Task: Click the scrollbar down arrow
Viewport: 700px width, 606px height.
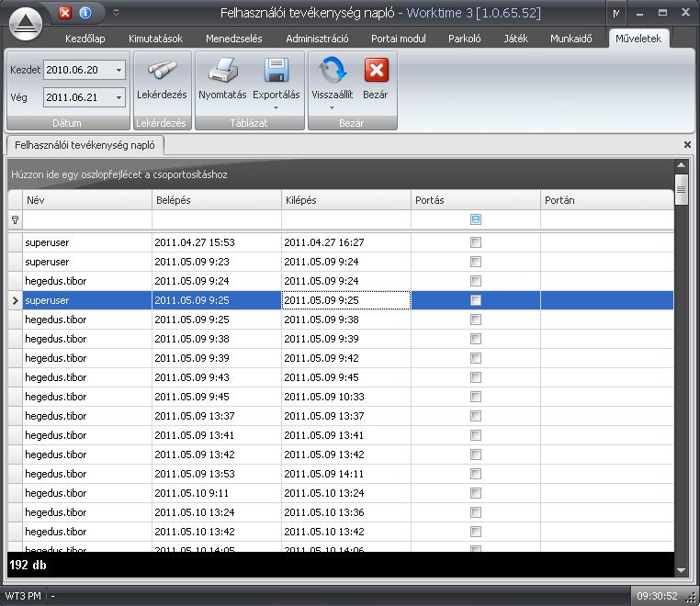Action: click(x=682, y=570)
